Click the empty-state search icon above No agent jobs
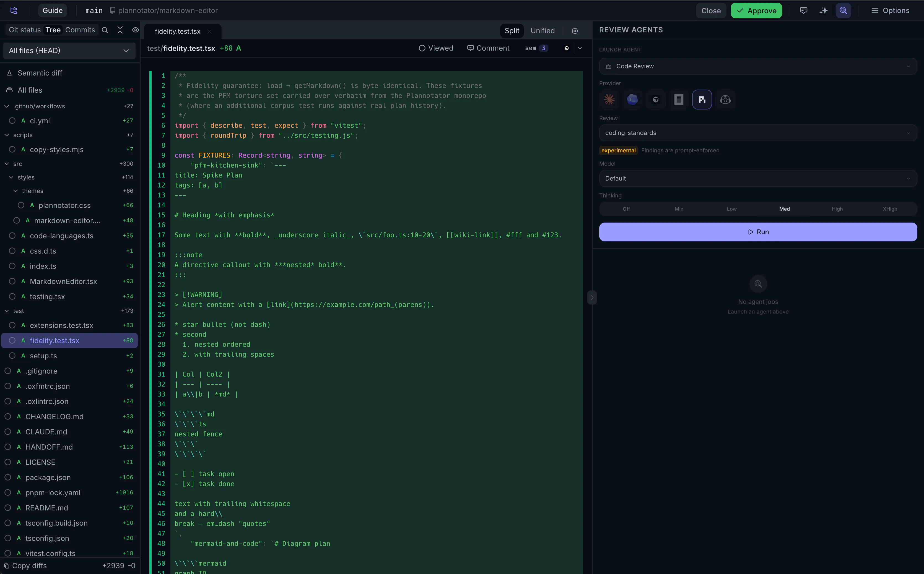 758,284
